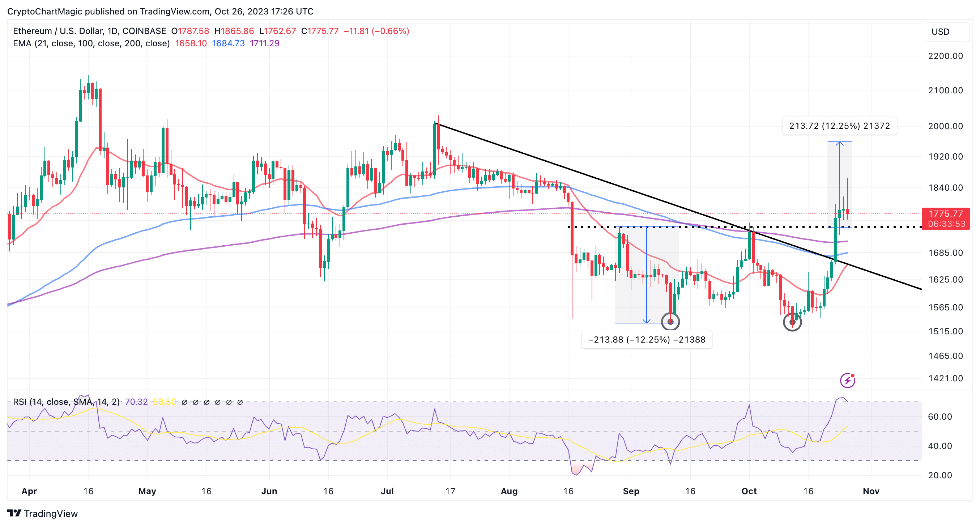980x526 pixels.
Task: Click the close price C1775.77 in header
Action: (x=320, y=31)
